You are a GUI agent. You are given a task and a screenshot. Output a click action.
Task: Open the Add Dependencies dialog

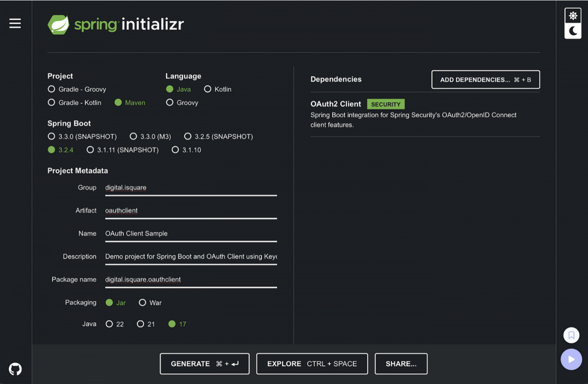pyautogui.click(x=485, y=79)
